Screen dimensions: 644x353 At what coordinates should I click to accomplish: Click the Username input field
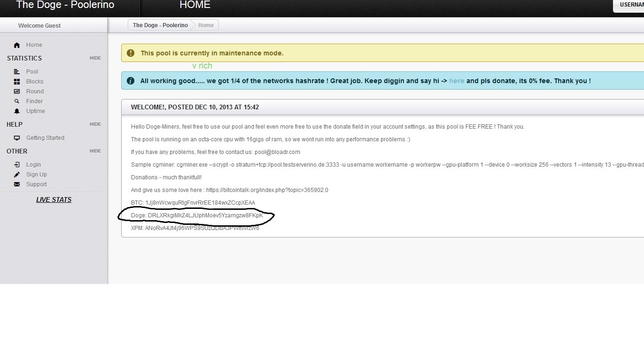click(628, 5)
